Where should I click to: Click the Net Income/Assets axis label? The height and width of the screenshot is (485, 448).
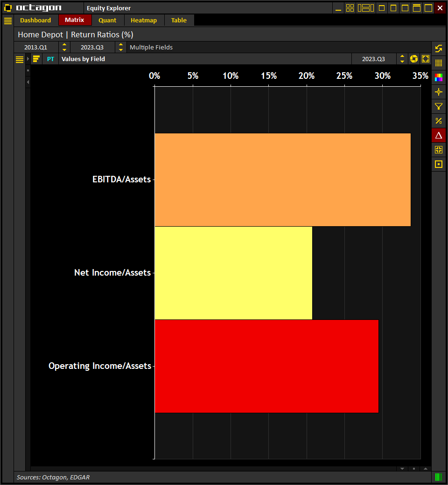(x=112, y=272)
